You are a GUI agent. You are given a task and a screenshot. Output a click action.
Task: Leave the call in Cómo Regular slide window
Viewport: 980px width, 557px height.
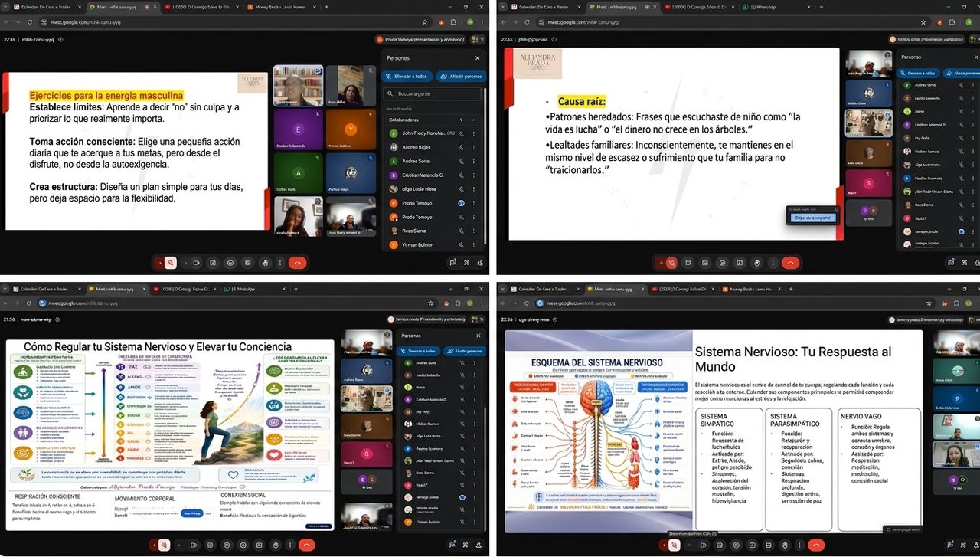click(307, 545)
